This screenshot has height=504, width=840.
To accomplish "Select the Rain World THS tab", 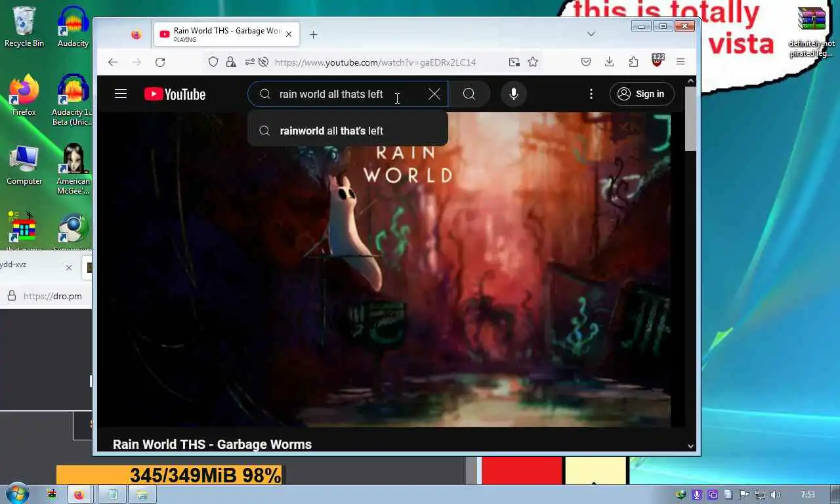I will tap(226, 34).
